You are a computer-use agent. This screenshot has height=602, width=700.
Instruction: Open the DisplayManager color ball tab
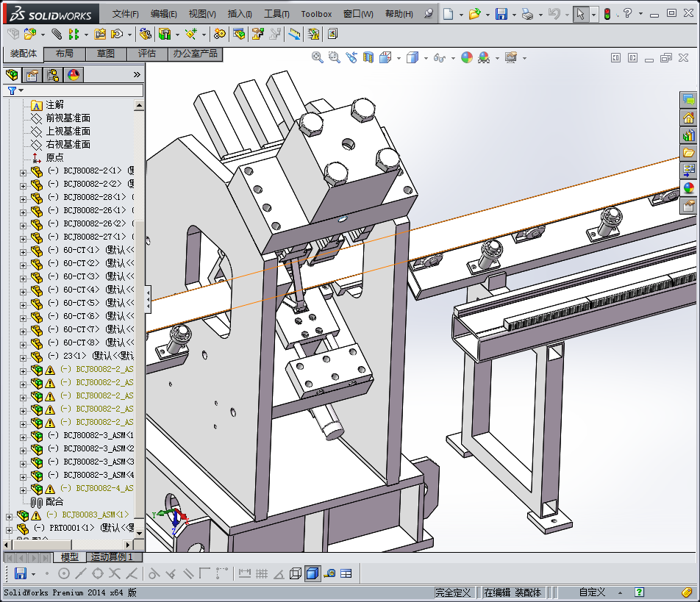[x=74, y=74]
